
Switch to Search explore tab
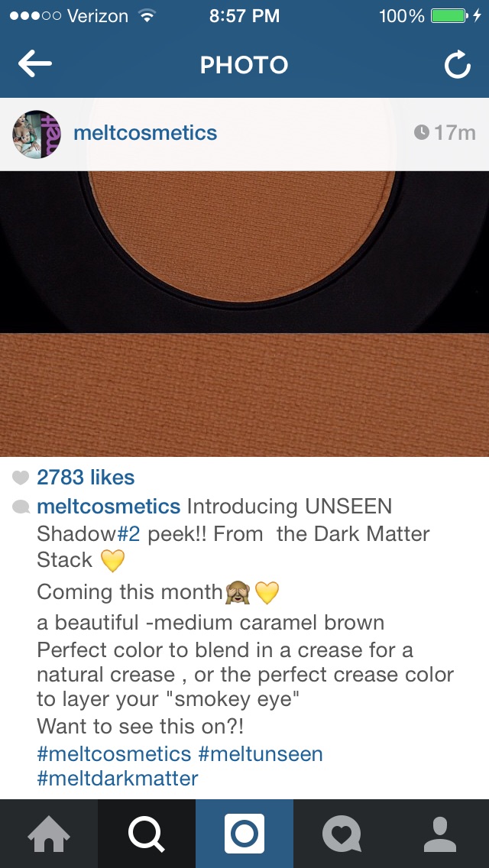[x=147, y=834]
